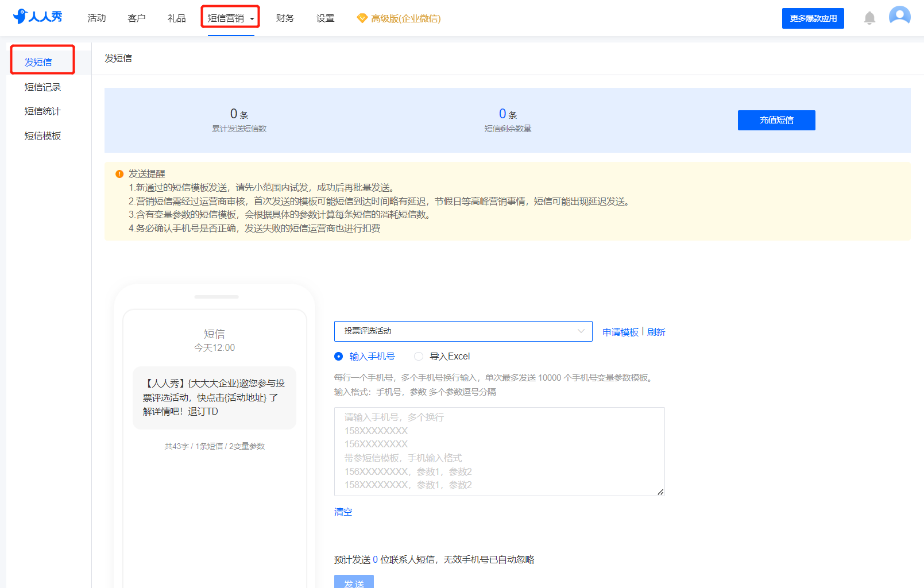Click the textarea resize handle
Image resolution: width=924 pixels, height=588 pixels.
(660, 492)
